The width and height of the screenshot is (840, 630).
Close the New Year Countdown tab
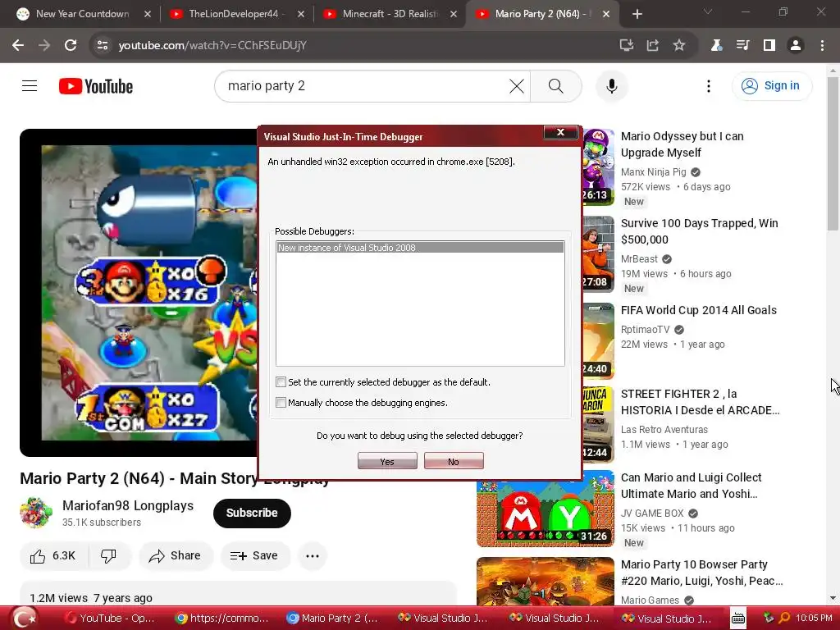(148, 14)
